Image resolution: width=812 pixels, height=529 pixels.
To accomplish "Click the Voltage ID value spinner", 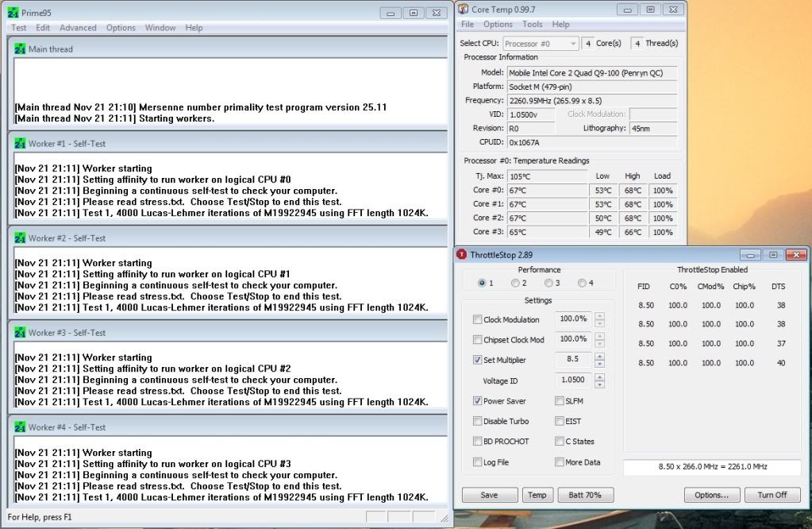I will [x=599, y=380].
